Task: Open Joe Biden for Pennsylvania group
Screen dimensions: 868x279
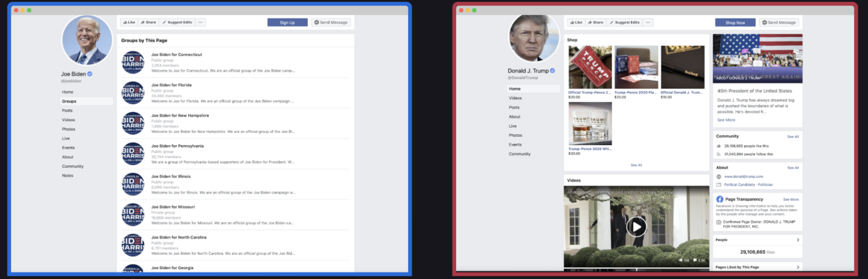Action: [x=178, y=146]
